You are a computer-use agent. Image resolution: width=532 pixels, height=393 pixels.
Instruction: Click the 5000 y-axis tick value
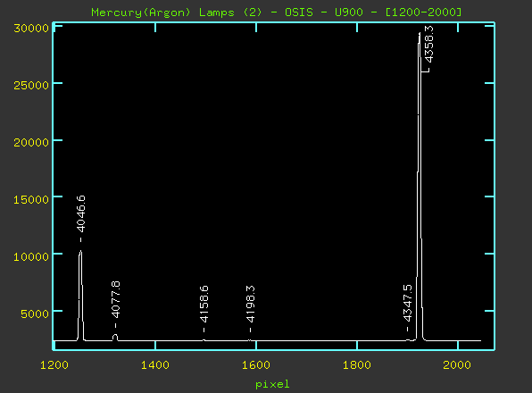(35, 314)
